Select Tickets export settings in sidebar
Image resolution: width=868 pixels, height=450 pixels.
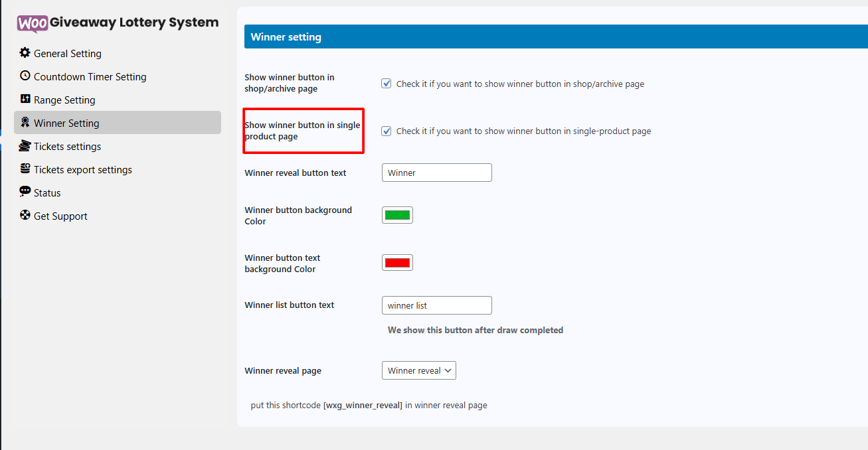(x=82, y=170)
